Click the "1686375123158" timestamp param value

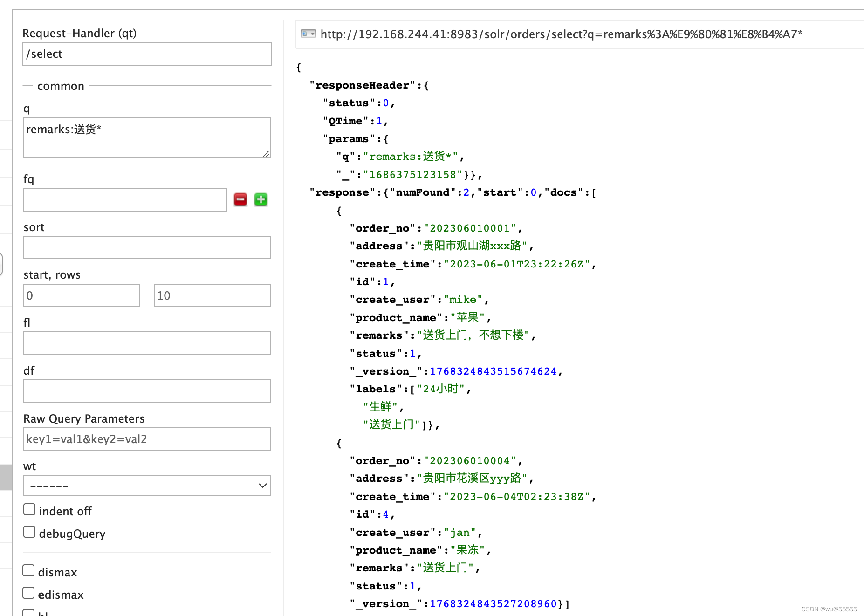413,175
